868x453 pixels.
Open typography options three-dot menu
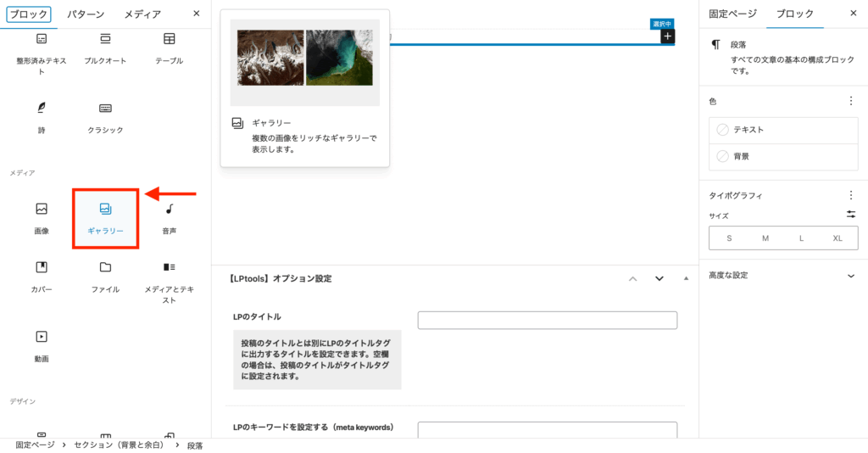pyautogui.click(x=851, y=195)
